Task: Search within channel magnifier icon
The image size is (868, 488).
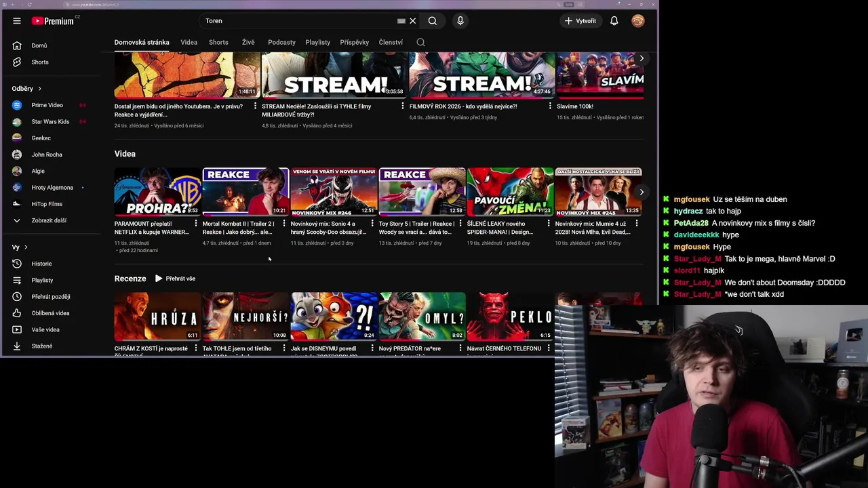Action: (x=420, y=42)
